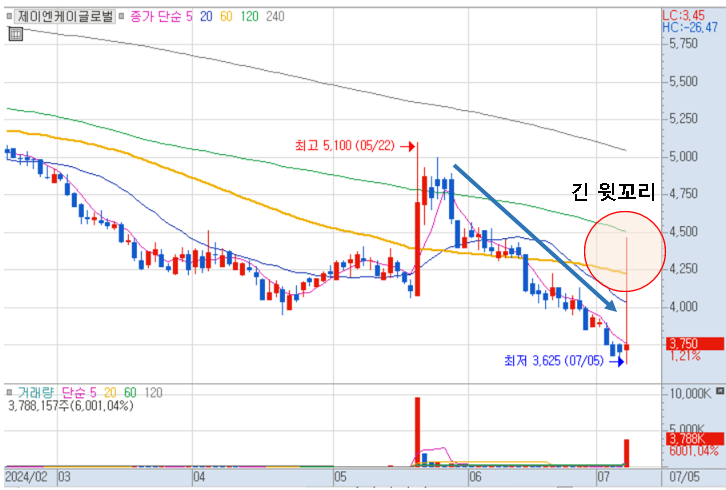726x490 pixels.
Task: Click the 10,000K volume axis label
Action: [690, 394]
